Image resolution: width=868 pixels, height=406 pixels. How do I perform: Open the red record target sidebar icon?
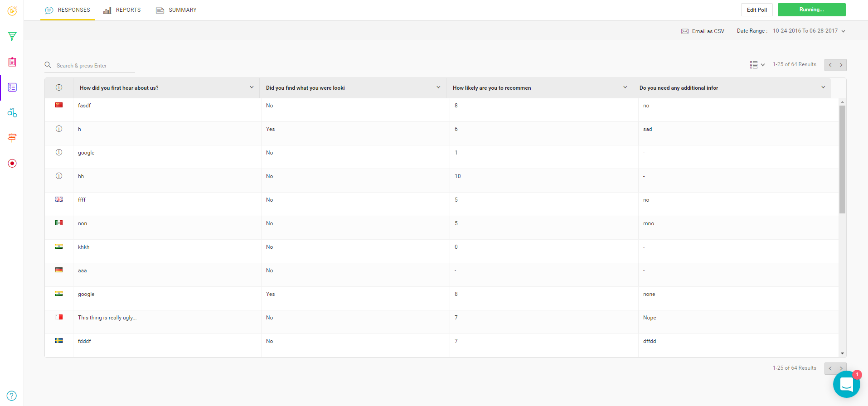pos(12,163)
